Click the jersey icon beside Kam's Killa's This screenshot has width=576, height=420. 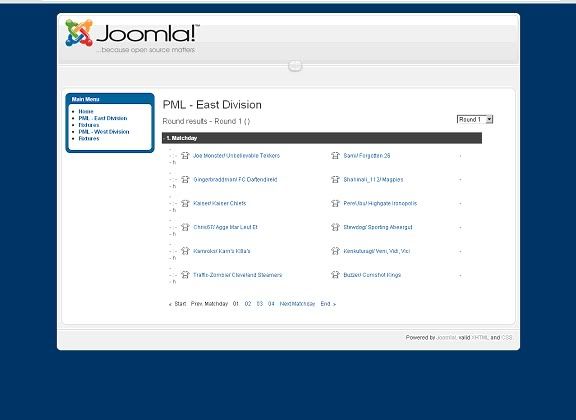point(185,251)
